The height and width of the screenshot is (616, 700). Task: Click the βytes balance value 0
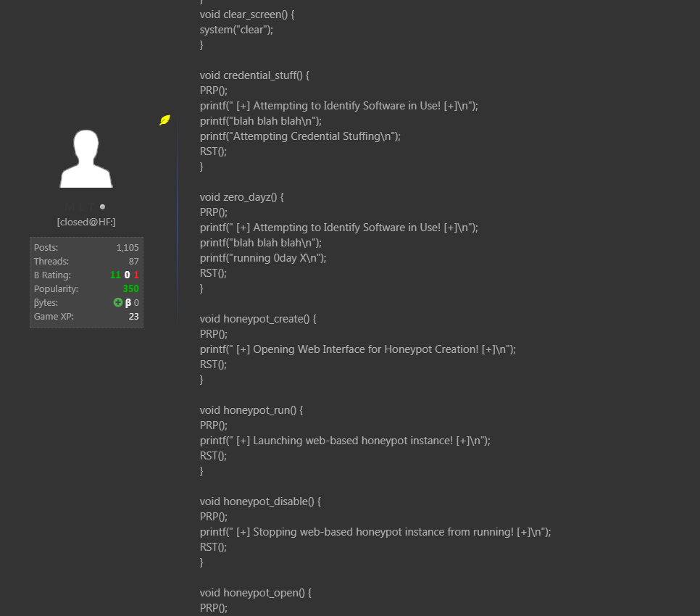(136, 303)
